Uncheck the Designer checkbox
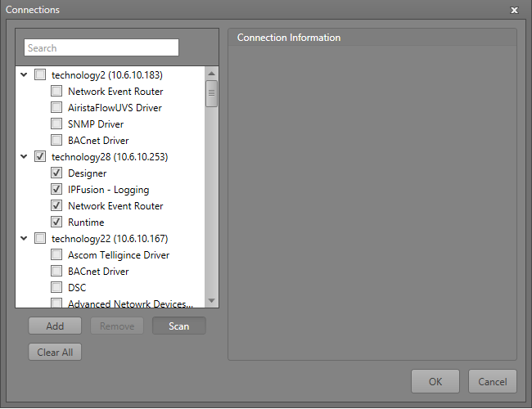The image size is (532, 409). (x=56, y=173)
